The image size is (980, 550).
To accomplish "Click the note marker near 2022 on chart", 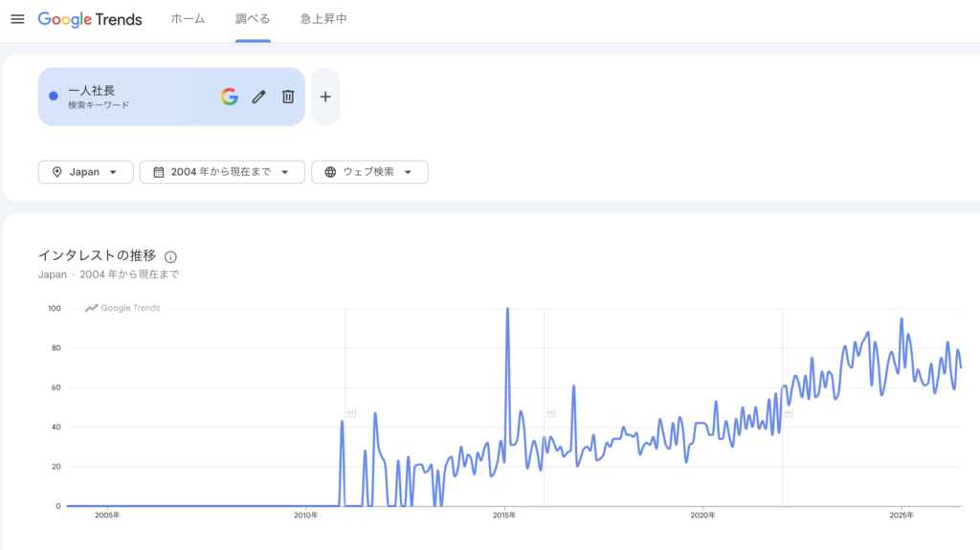I will 789,414.
